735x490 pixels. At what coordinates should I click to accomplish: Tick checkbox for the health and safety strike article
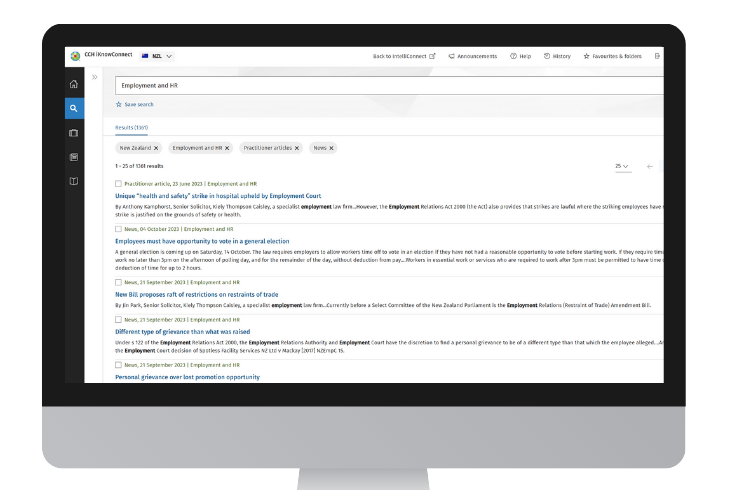[x=118, y=184]
